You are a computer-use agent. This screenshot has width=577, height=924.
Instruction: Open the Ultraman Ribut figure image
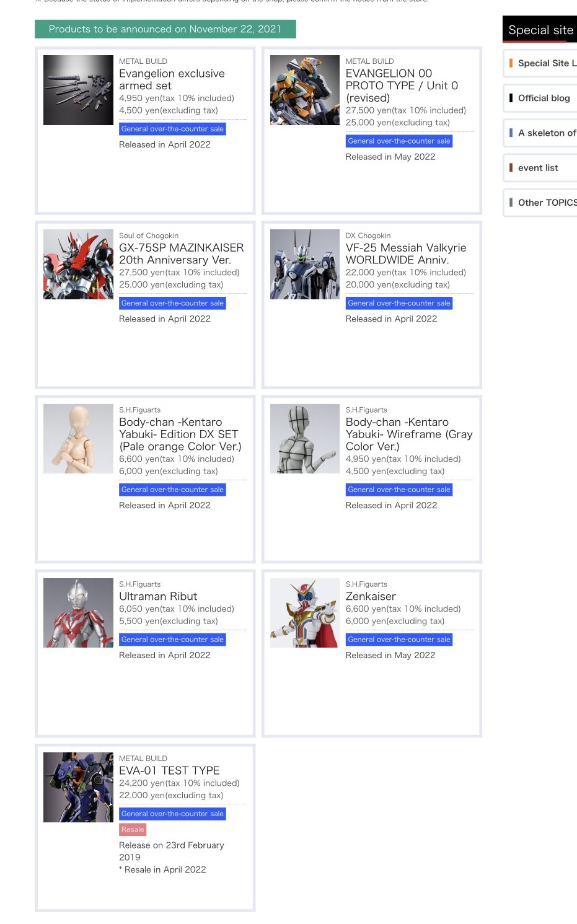click(78, 613)
